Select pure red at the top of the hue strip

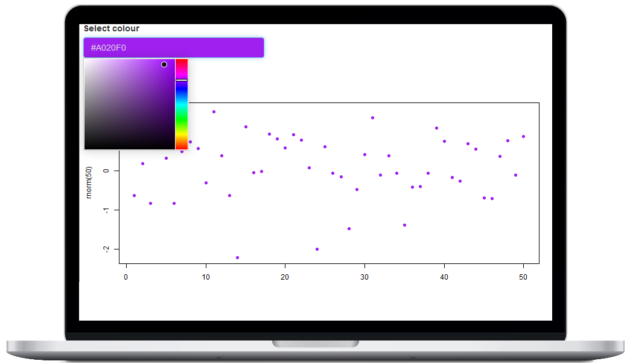click(x=182, y=61)
